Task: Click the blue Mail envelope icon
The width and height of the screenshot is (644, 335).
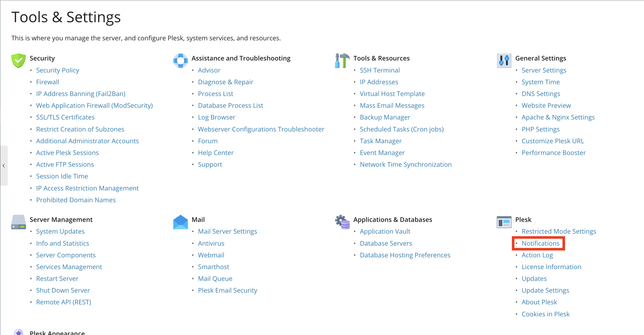Action: click(x=180, y=222)
